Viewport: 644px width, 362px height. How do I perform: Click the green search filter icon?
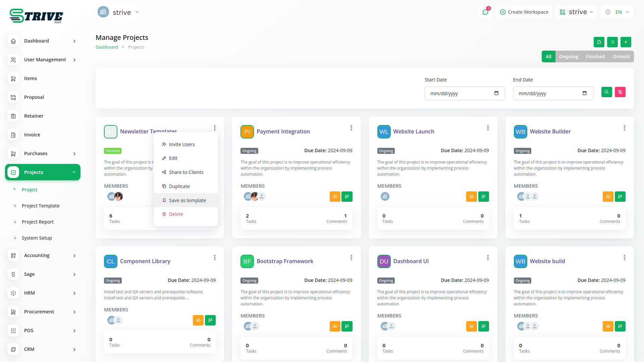point(606,92)
